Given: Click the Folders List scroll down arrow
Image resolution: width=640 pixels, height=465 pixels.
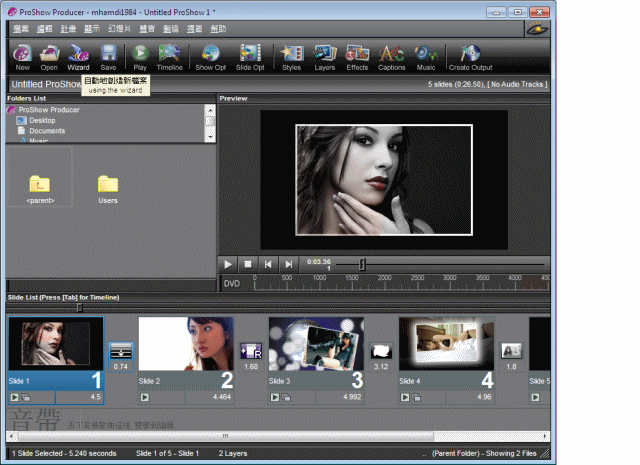Looking at the screenshot, I should pos(210,137).
